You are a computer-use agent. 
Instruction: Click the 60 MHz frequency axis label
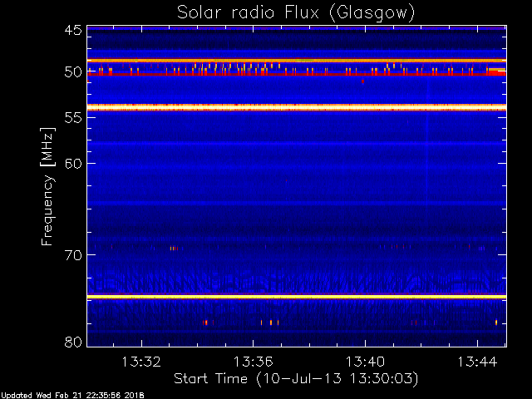pyautogui.click(x=73, y=163)
